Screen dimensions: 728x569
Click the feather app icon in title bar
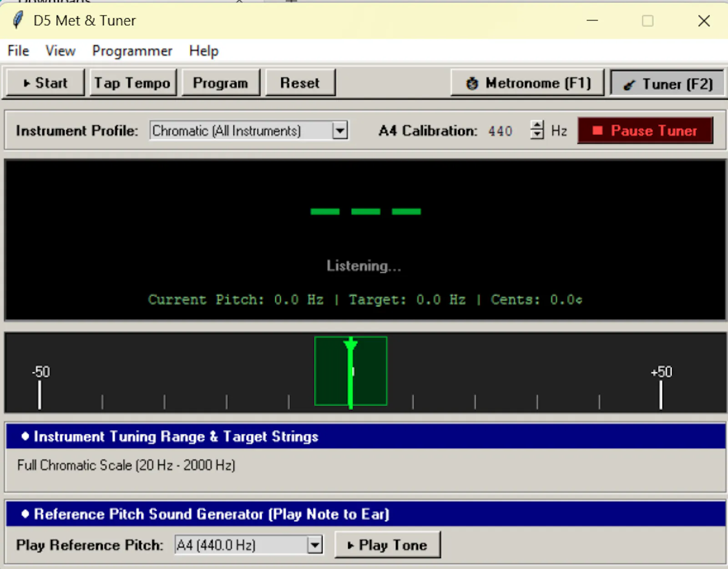18,20
